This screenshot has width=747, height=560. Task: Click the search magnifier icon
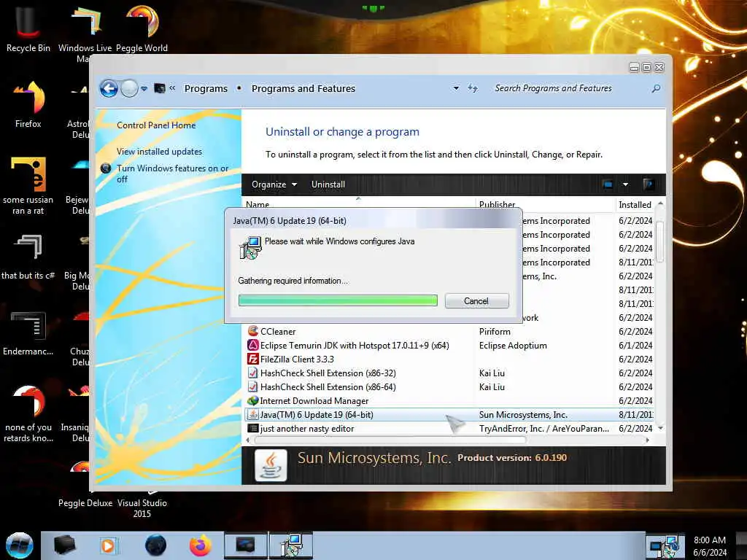(656, 88)
